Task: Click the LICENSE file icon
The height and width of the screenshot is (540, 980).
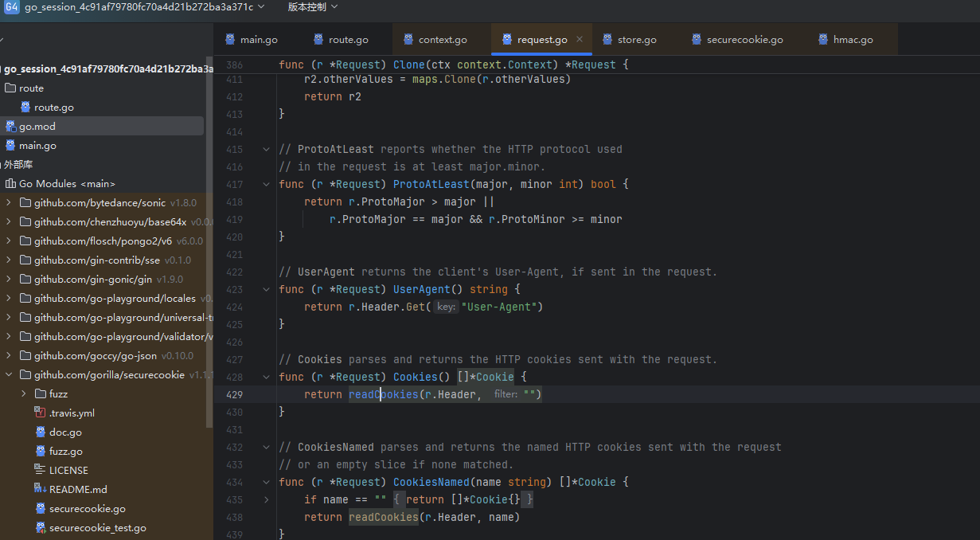Action: (41, 471)
